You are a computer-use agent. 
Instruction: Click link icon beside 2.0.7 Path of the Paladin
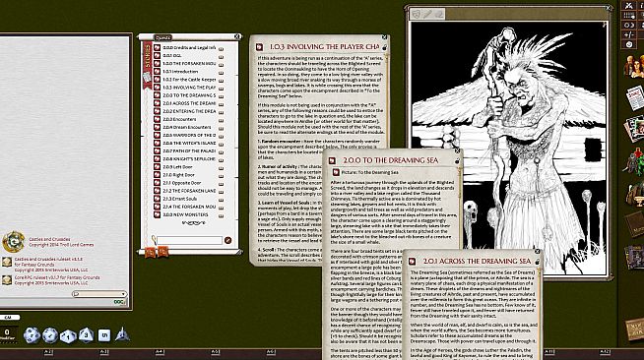point(157,150)
